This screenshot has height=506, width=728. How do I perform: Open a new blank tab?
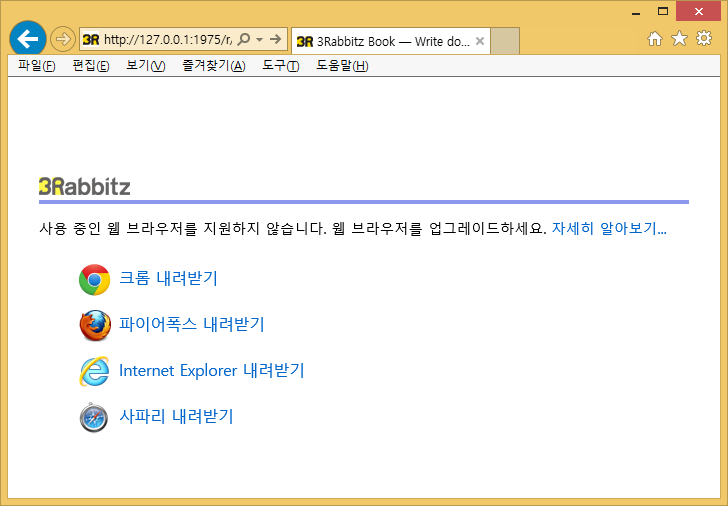505,41
